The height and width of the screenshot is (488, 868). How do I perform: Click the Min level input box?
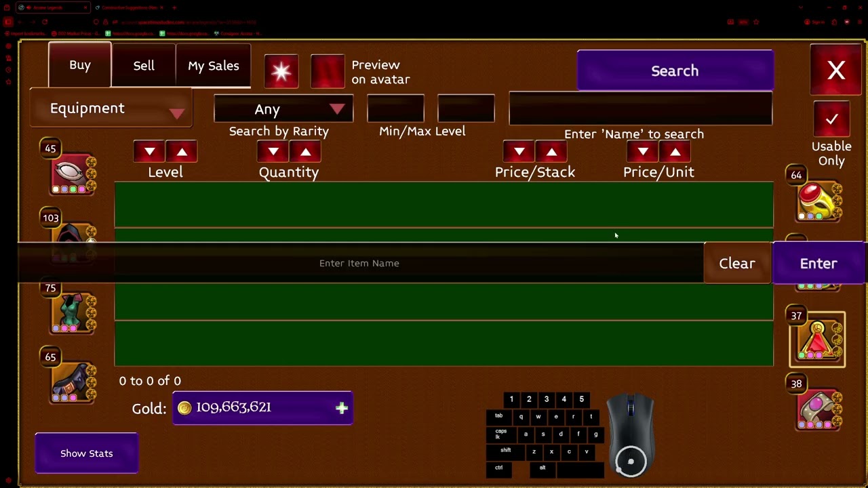click(x=395, y=108)
